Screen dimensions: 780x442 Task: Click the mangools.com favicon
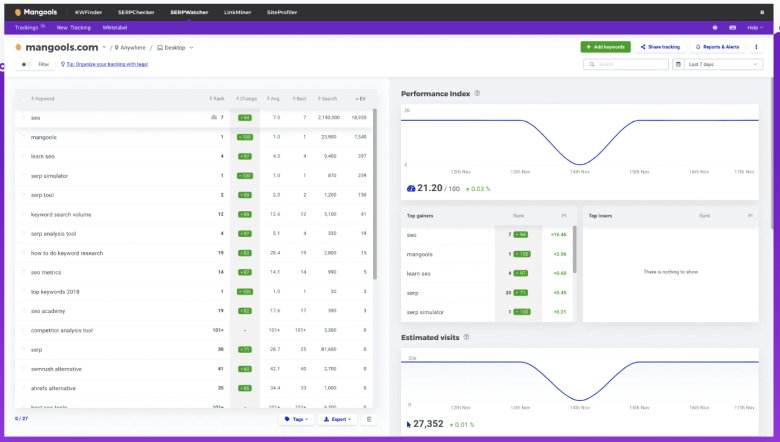[18, 47]
